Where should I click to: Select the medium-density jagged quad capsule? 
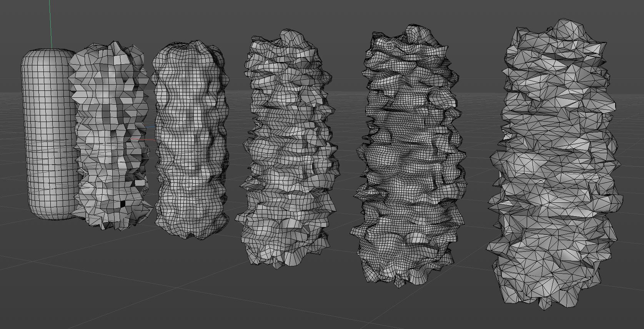(x=287, y=148)
